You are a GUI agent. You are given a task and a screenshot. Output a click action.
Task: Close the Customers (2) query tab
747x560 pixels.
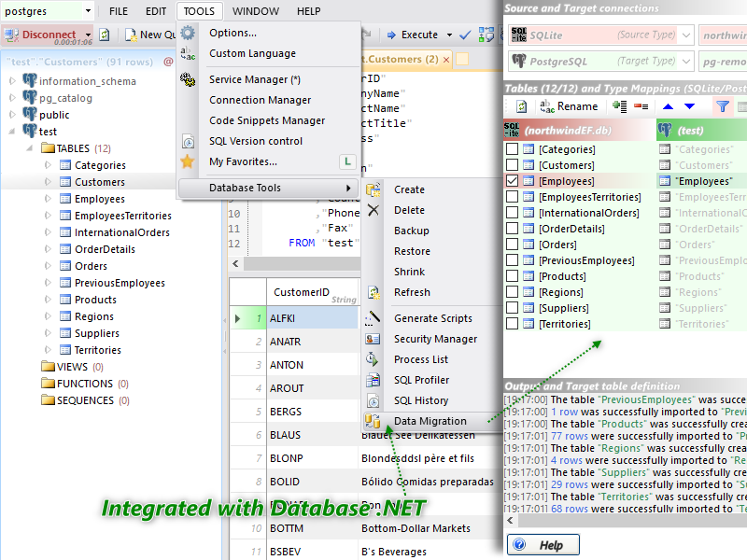pos(446,60)
